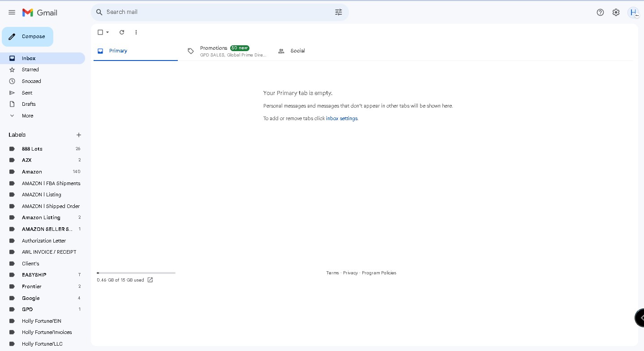644x351 pixels.
Task: Switch to the Social tab
Action: (x=316, y=51)
